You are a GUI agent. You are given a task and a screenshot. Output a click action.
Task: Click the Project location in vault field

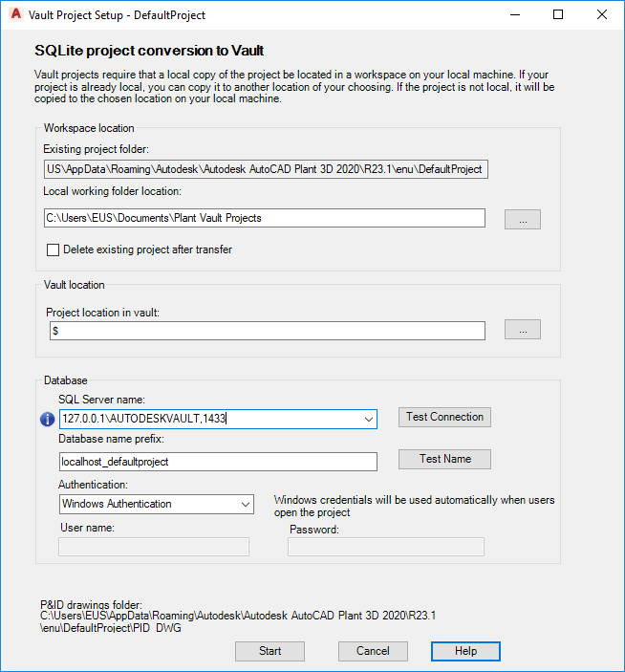[268, 330]
